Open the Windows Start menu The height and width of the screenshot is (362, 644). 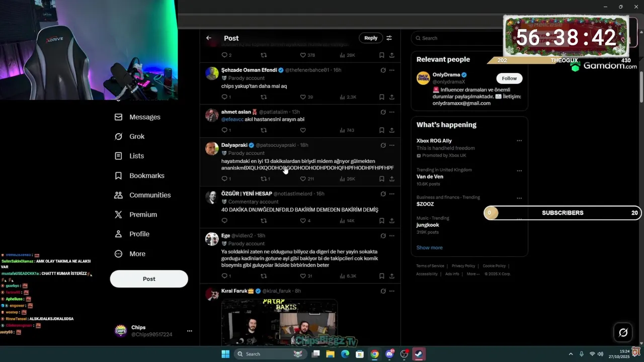coord(225,354)
